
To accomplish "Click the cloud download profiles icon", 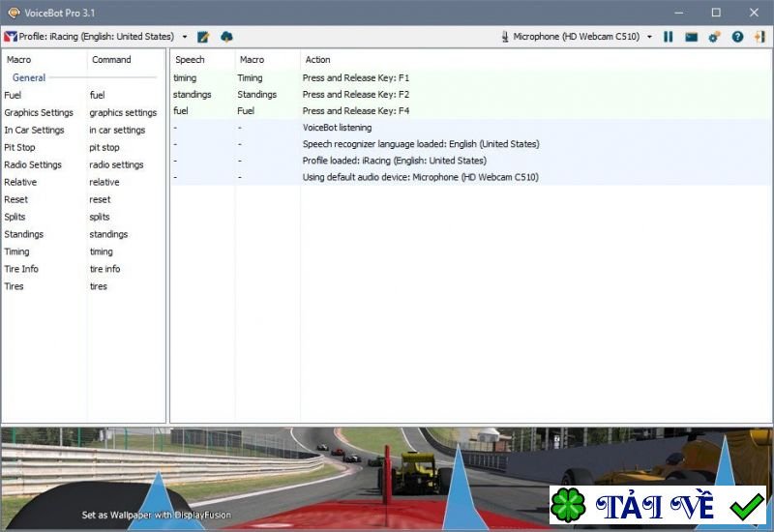I will coord(226,37).
